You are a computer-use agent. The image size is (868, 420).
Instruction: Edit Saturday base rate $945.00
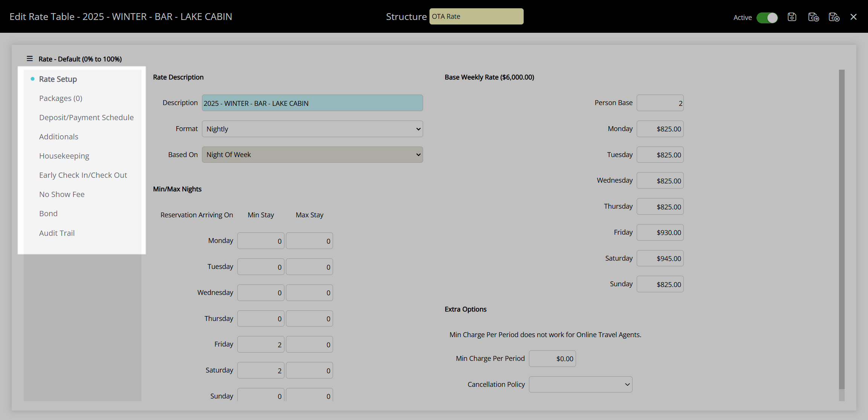(x=660, y=258)
